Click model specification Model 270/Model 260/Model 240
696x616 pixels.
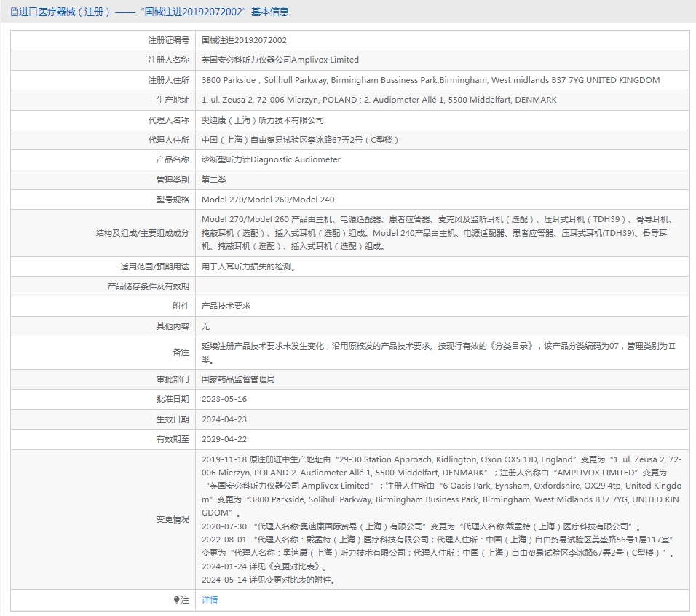pyautogui.click(x=268, y=200)
